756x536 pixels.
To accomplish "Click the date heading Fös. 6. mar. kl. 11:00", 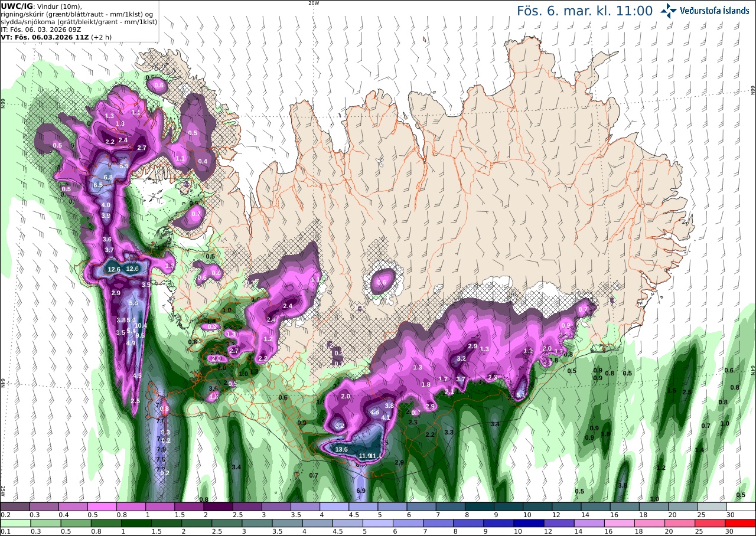I will tap(585, 11).
